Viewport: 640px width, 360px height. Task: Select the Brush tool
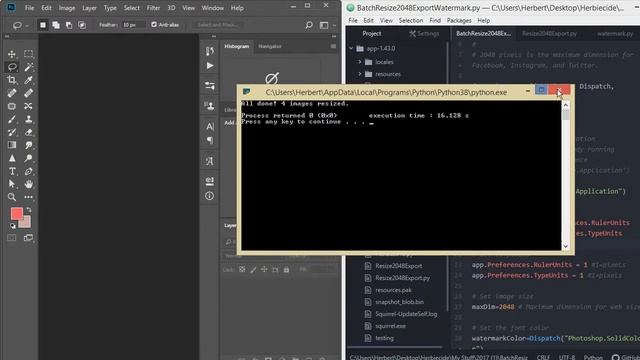point(12,119)
